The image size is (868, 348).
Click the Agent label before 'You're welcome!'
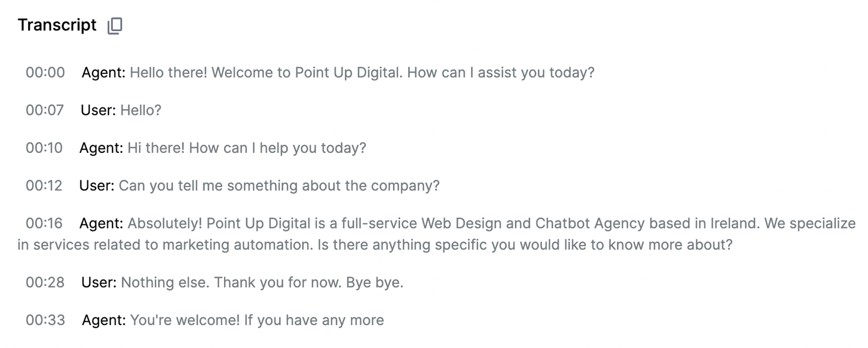pyautogui.click(x=104, y=320)
